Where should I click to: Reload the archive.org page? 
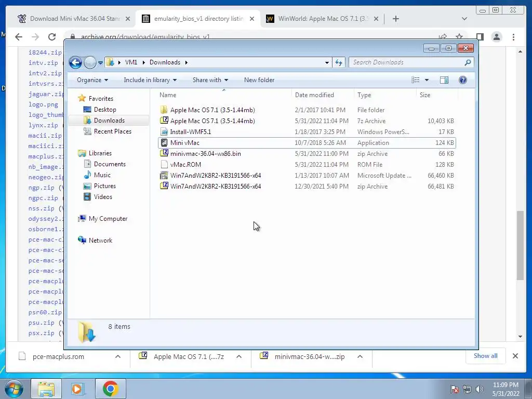(51, 37)
